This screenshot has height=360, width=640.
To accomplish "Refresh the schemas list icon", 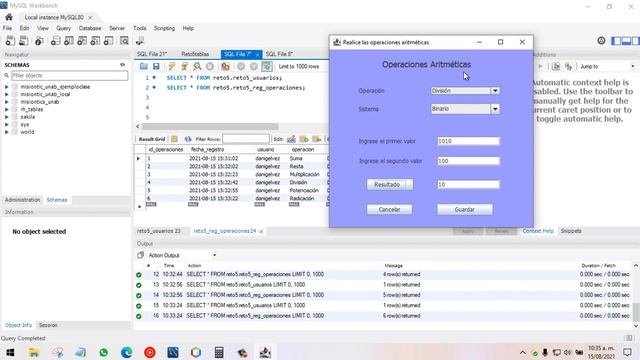I will pyautogui.click(x=122, y=65).
